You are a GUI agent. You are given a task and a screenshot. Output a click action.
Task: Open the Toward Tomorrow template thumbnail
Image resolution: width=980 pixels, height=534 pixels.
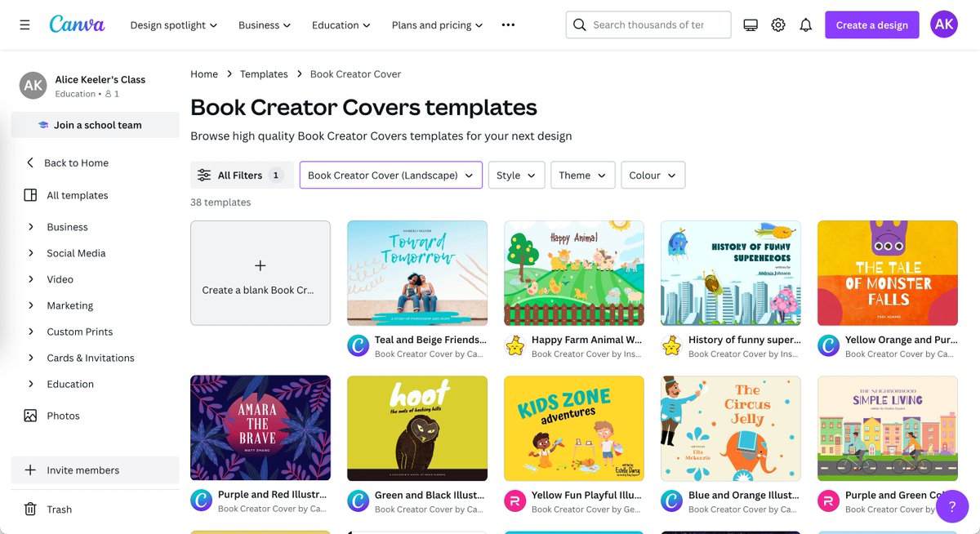tap(417, 273)
